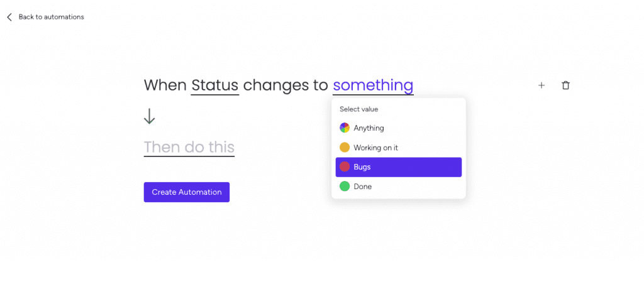The height and width of the screenshot is (284, 644).
Task: Click the plus icon to add condition
Action: pos(541,85)
